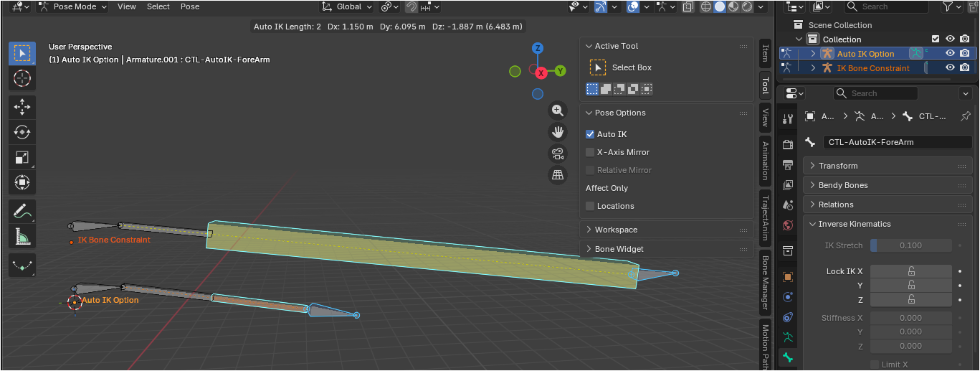
Task: Expand the Workspace panel
Action: coord(666,230)
